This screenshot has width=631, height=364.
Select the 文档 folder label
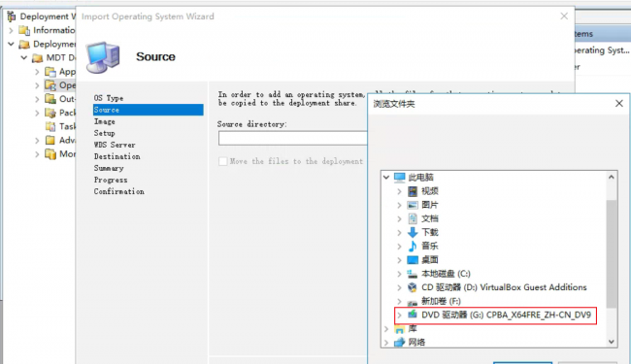click(430, 218)
